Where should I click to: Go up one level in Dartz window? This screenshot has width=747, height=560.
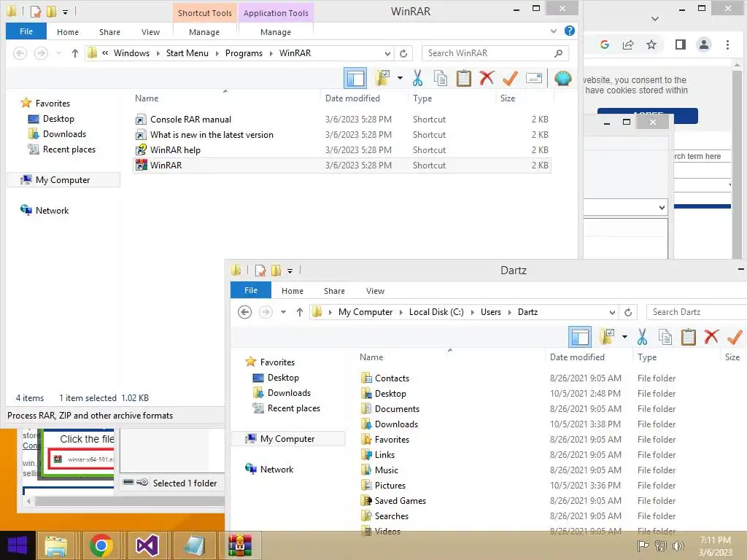(299, 312)
